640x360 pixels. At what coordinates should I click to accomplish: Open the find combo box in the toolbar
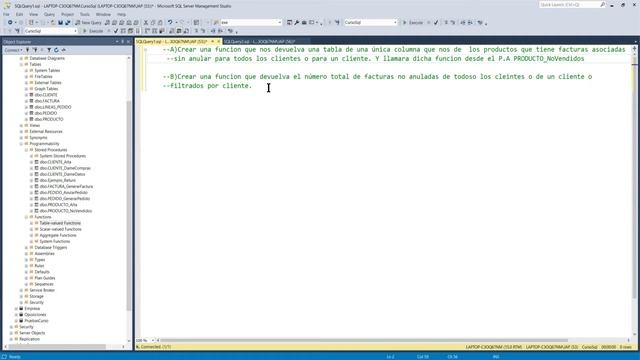251,22
